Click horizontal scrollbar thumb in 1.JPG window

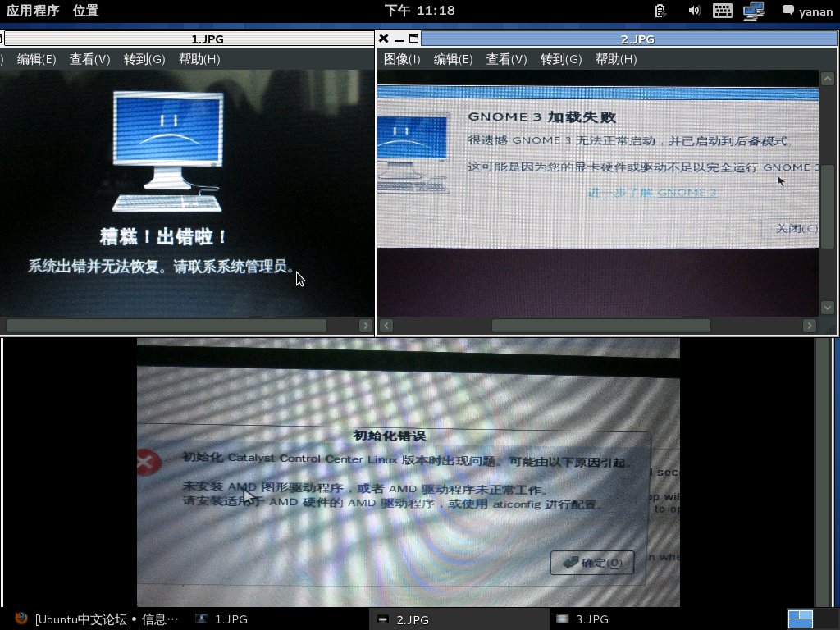click(x=166, y=325)
